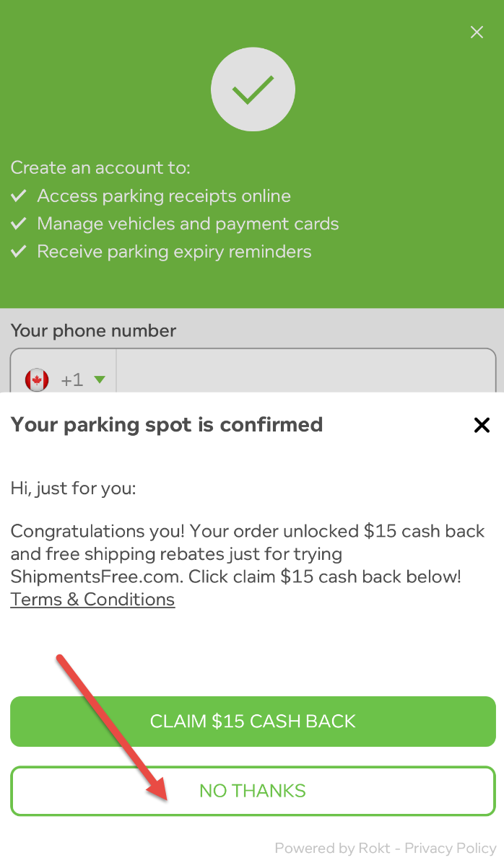Click the checkmark beside Receive parking expiry reminders
The width and height of the screenshot is (504, 868).
pyautogui.click(x=19, y=252)
